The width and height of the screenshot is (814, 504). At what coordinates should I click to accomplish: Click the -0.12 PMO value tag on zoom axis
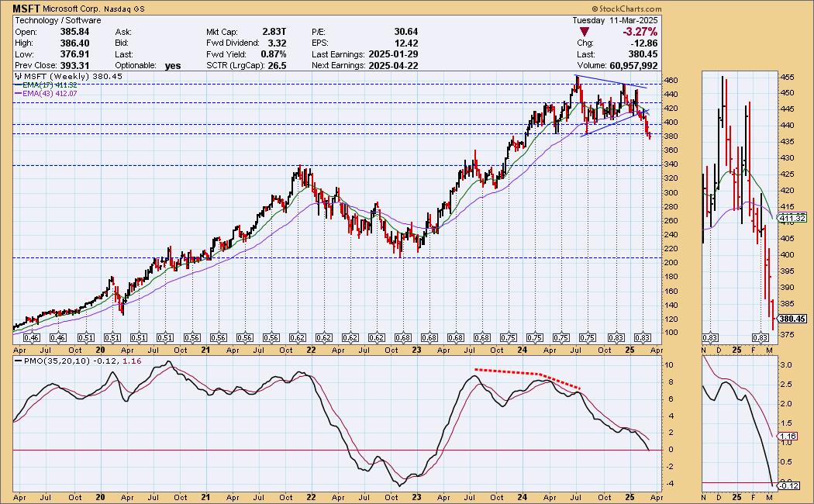(789, 486)
